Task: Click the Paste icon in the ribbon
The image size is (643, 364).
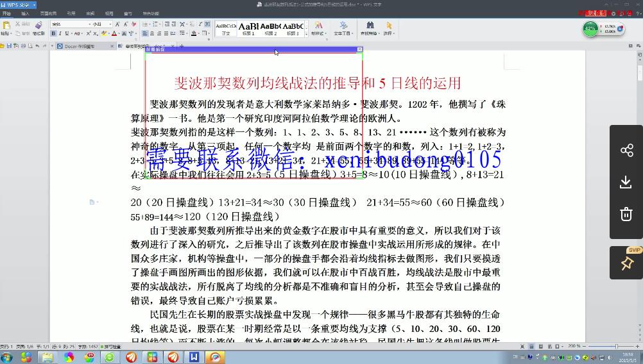Action: pos(6,26)
